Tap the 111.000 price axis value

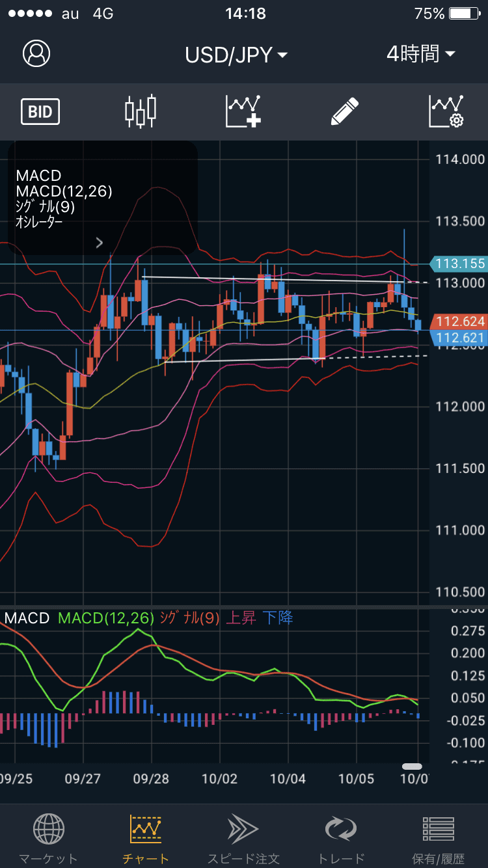[460, 530]
